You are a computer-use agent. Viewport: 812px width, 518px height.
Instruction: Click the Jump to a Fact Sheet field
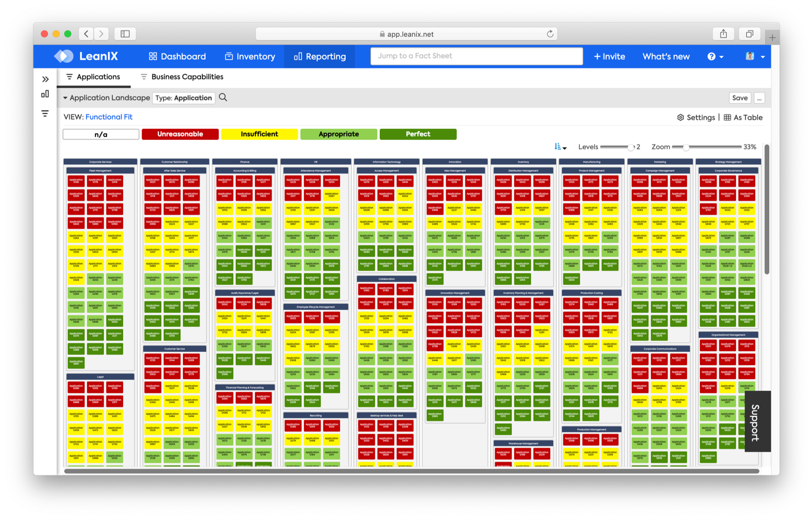(x=476, y=56)
